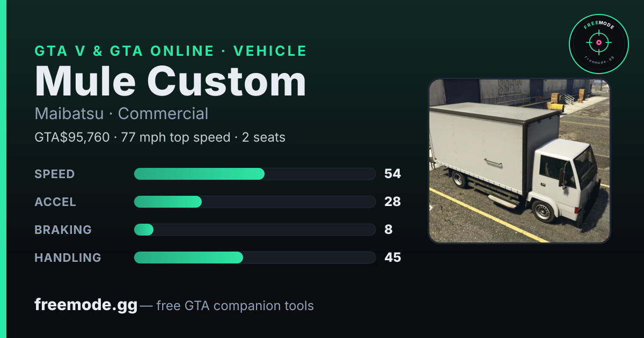The width and height of the screenshot is (644, 338).
Task: Click the freemode.gg circular logo badge
Action: (x=599, y=43)
